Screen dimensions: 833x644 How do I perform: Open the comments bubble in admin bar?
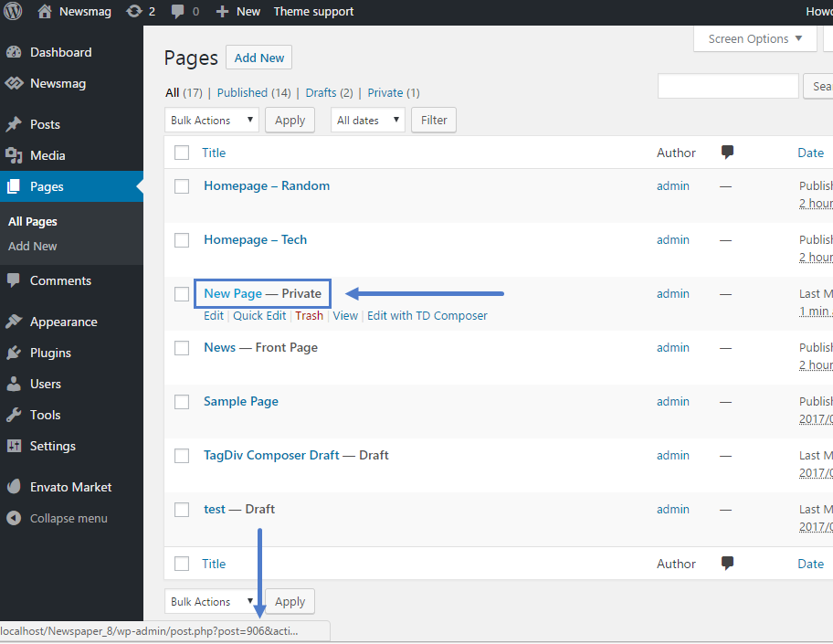pos(177,12)
